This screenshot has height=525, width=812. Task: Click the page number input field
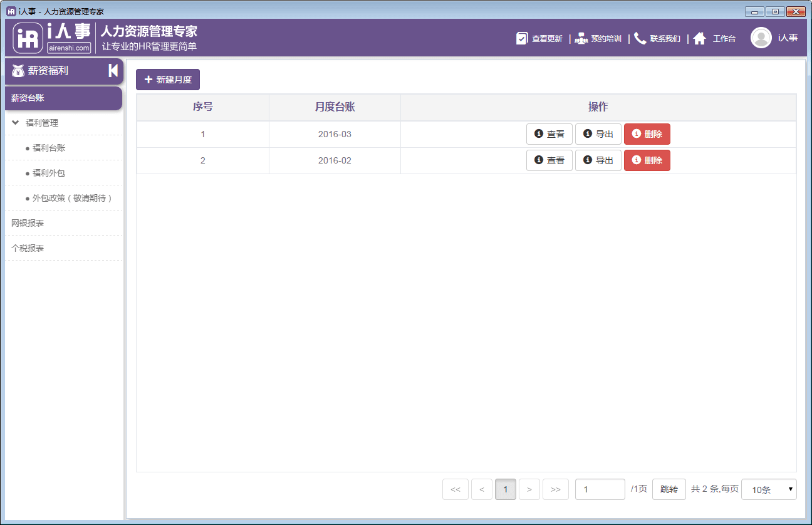(600, 489)
